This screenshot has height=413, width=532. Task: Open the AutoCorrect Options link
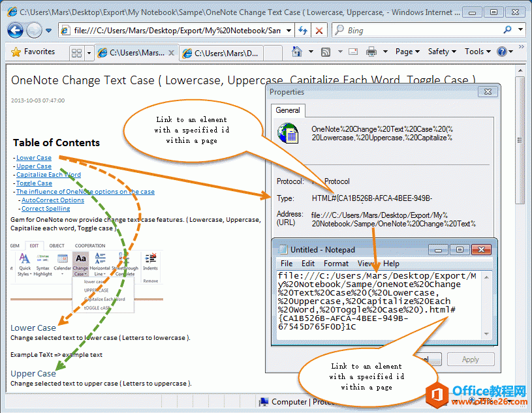coord(52,200)
